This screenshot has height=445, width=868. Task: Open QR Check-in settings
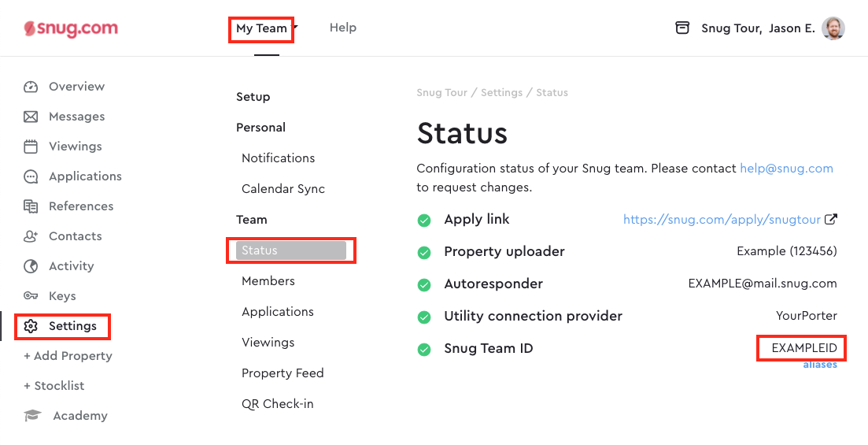pos(277,404)
